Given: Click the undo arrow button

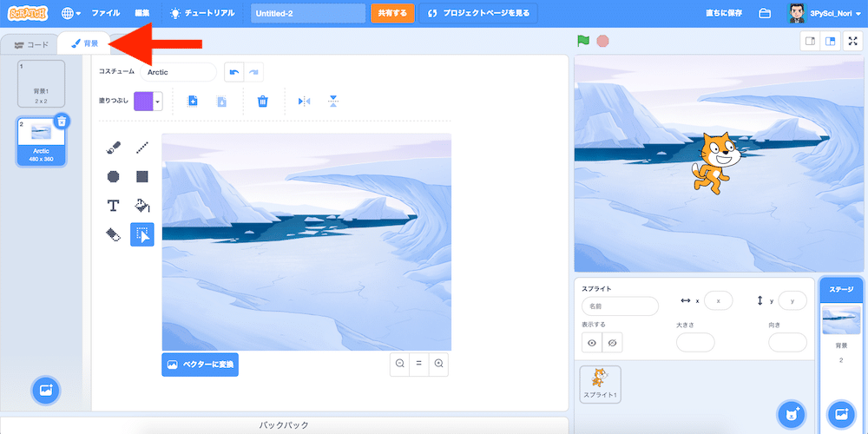Looking at the screenshot, I should pyautogui.click(x=234, y=72).
